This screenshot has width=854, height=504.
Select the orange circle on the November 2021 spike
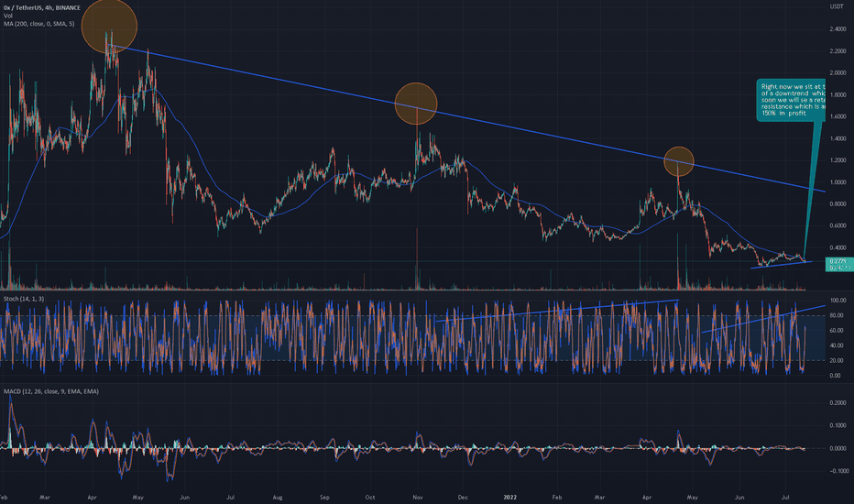416,104
